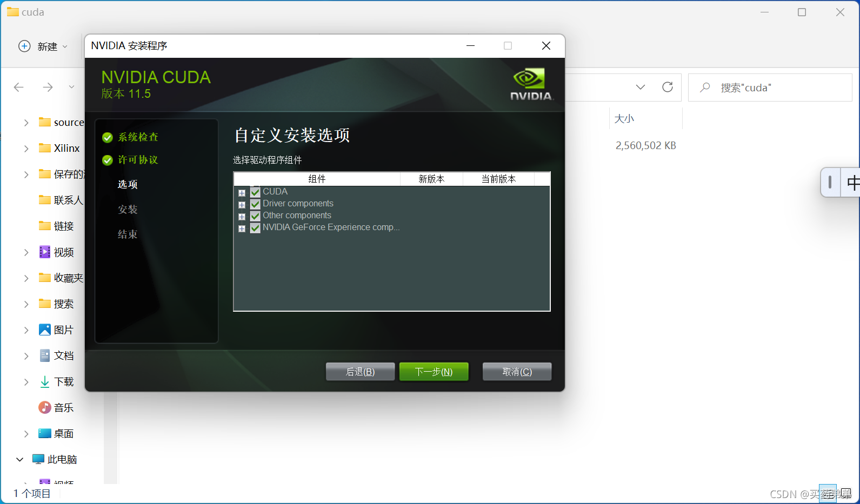Select the 选项 step in installer sidebar

point(128,184)
